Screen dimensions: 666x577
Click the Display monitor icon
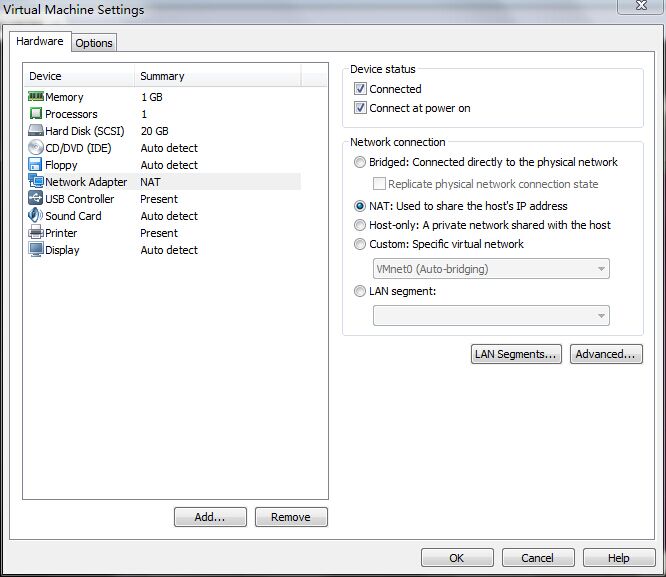pyautogui.click(x=36, y=249)
